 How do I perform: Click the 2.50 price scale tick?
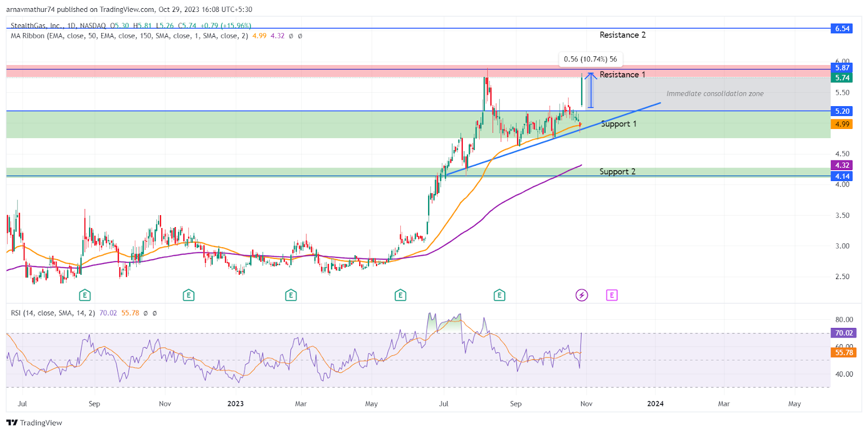(x=843, y=276)
